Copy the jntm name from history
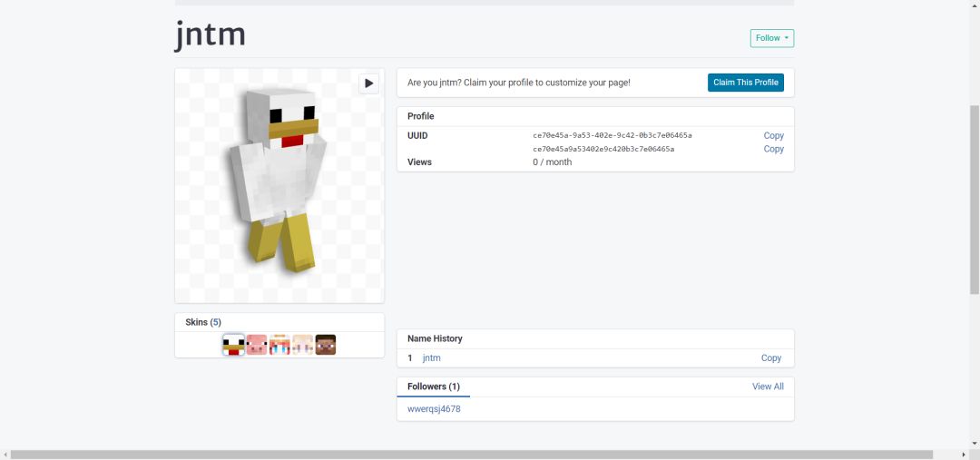Image resolution: width=980 pixels, height=460 pixels. (x=770, y=358)
